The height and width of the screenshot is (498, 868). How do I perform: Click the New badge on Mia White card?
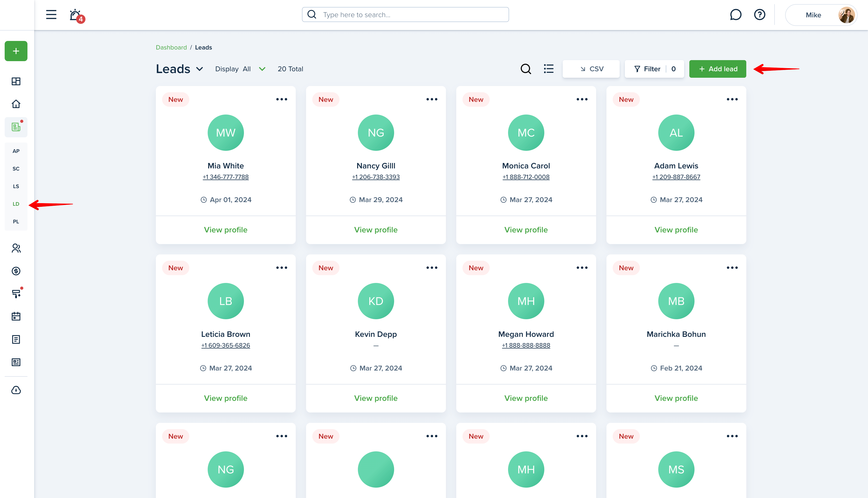[176, 99]
